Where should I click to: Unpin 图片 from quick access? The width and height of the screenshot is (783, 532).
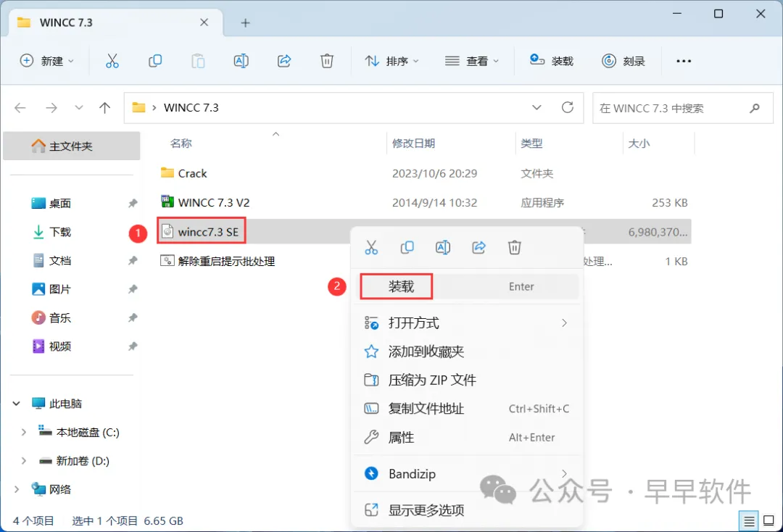pyautogui.click(x=133, y=289)
